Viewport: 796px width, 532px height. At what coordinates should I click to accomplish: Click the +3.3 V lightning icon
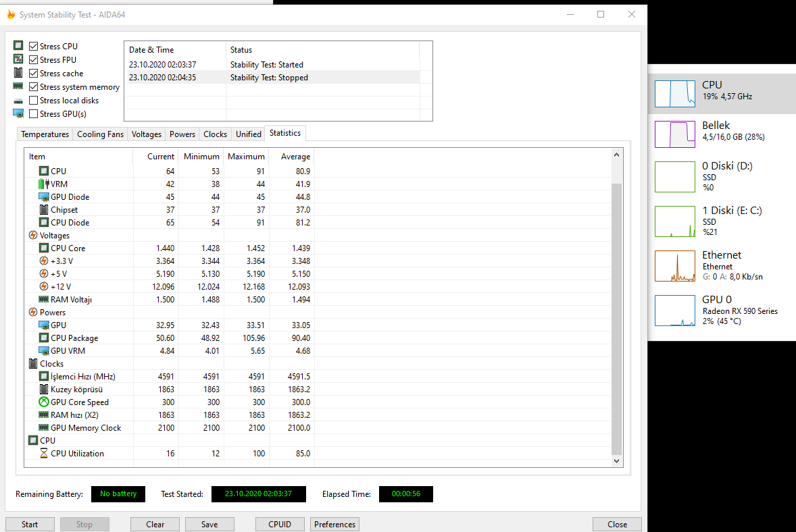(44, 261)
